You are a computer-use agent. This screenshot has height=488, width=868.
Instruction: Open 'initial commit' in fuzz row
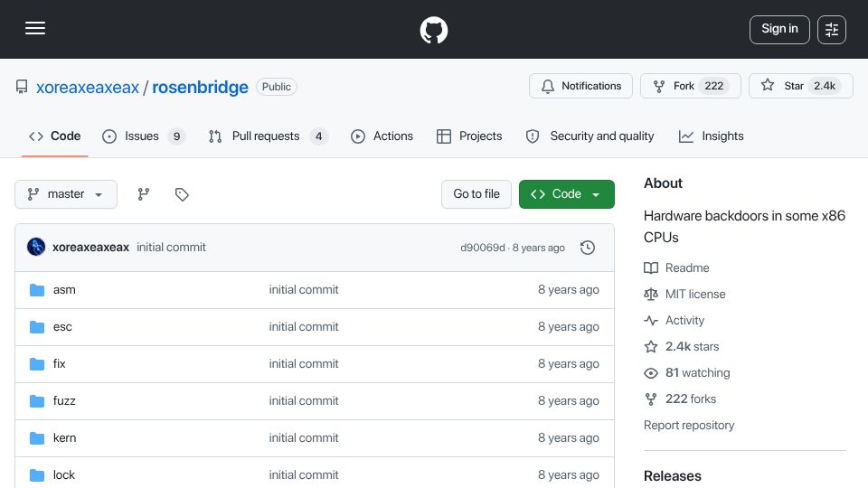(304, 401)
